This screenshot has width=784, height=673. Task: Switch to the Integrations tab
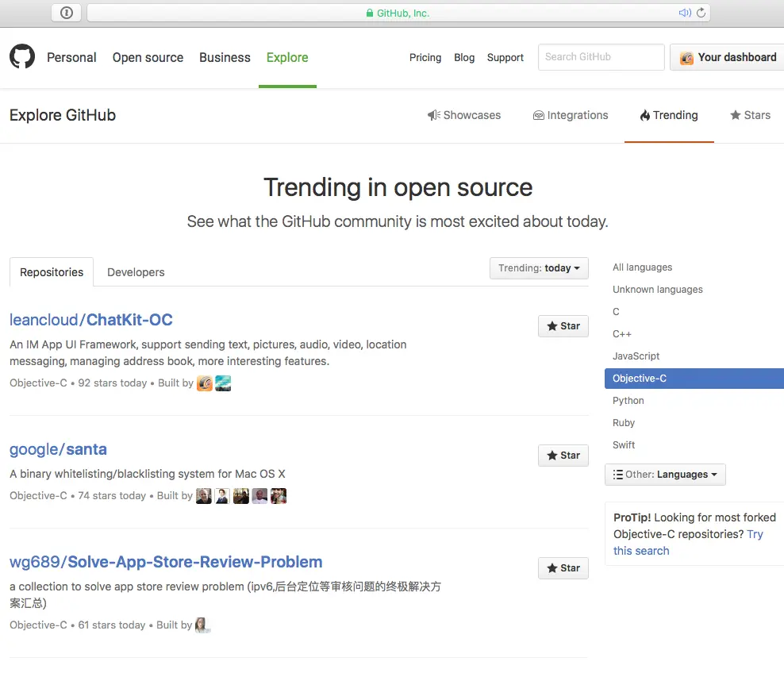571,115
